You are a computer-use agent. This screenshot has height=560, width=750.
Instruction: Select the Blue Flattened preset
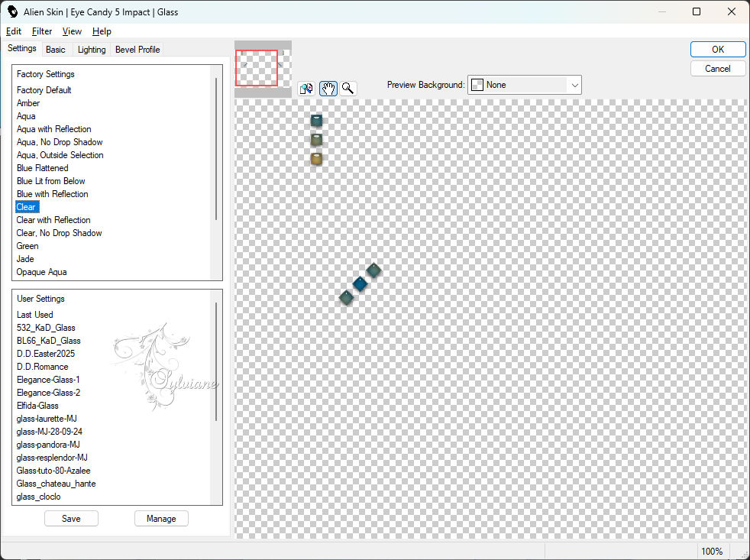(42, 167)
